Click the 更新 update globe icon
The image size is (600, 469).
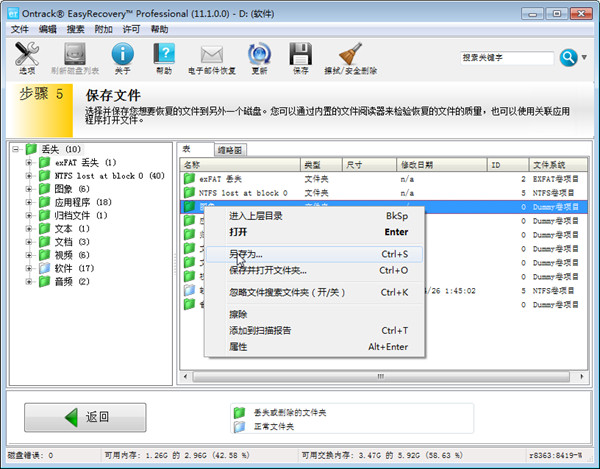[x=259, y=54]
